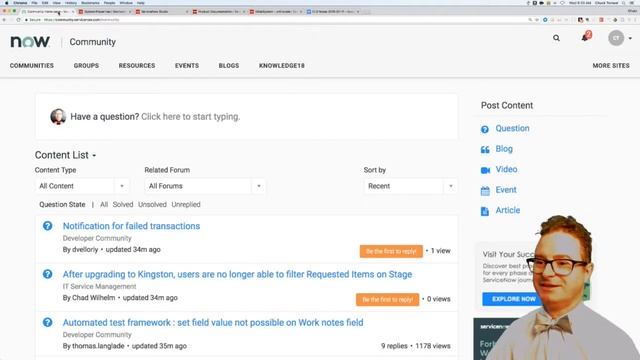Post a new Video link
Screen dimensions: 640x360
(x=506, y=169)
